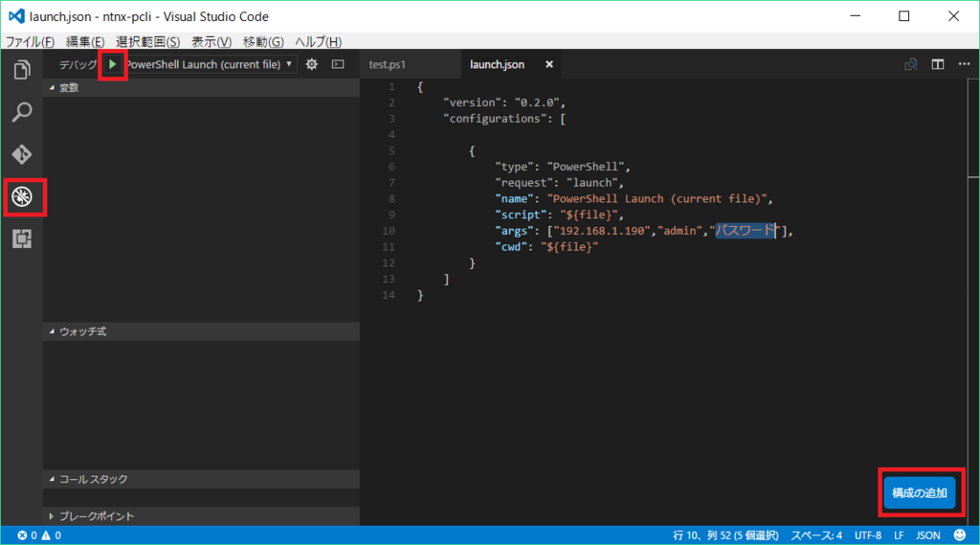Click the デバッグ label in debug toolbar
980x545 pixels.
point(78,64)
